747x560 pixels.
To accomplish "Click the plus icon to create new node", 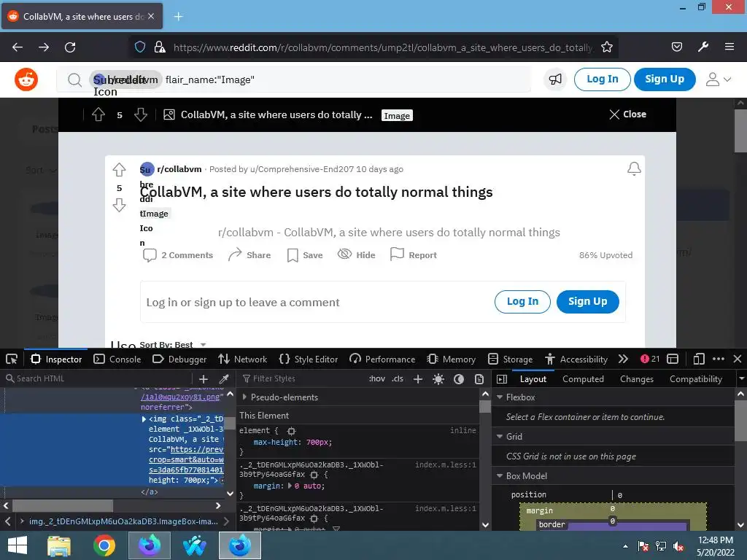I will tap(204, 379).
